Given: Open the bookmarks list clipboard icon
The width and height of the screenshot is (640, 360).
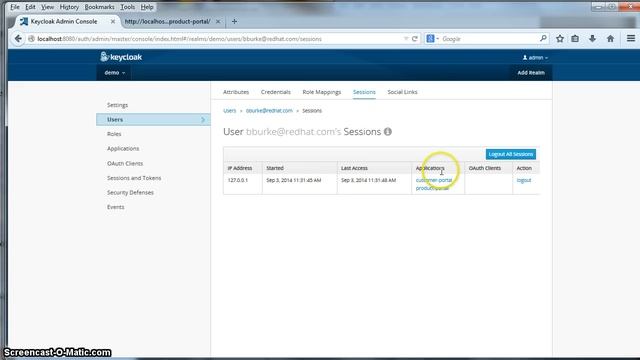Looking at the screenshot, I should click(x=575, y=39).
